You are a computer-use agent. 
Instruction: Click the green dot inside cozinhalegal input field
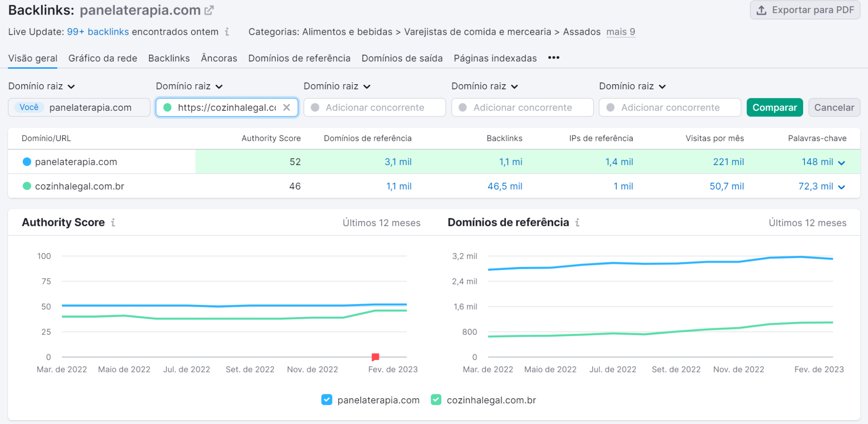point(168,107)
